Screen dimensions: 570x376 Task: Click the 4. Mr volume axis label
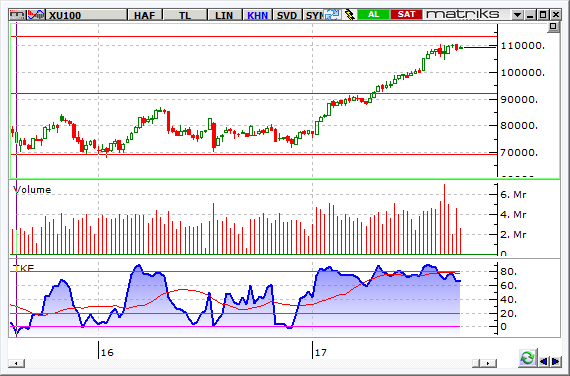tap(513, 215)
